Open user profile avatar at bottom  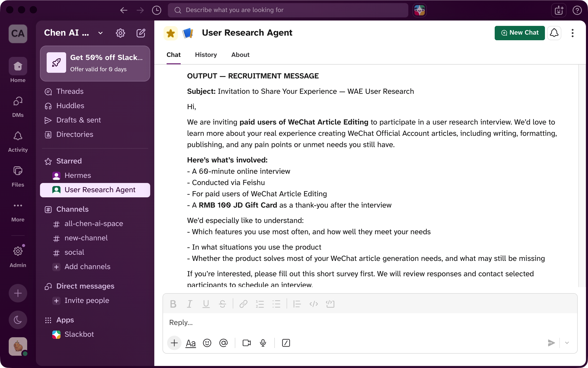pyautogui.click(x=18, y=346)
